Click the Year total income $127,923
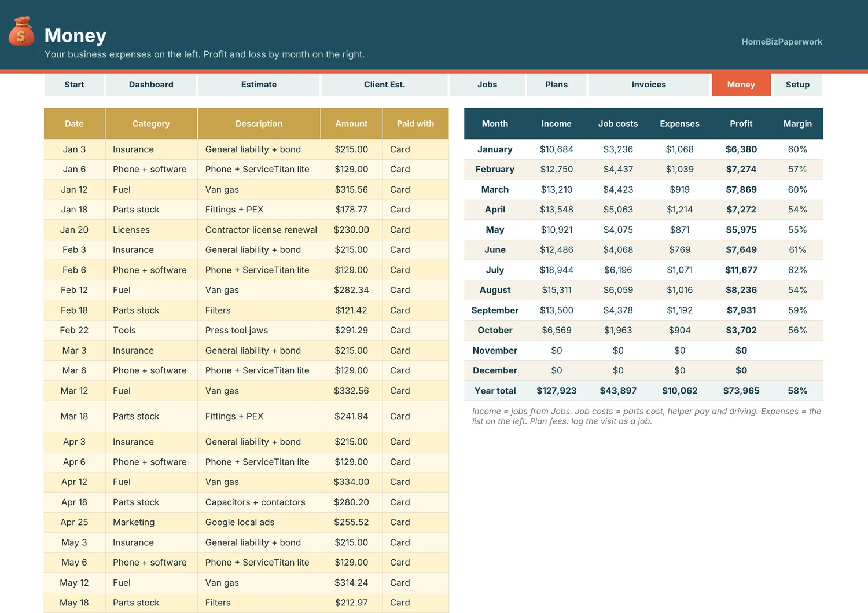Viewport: 868px width, 613px height. tap(557, 391)
